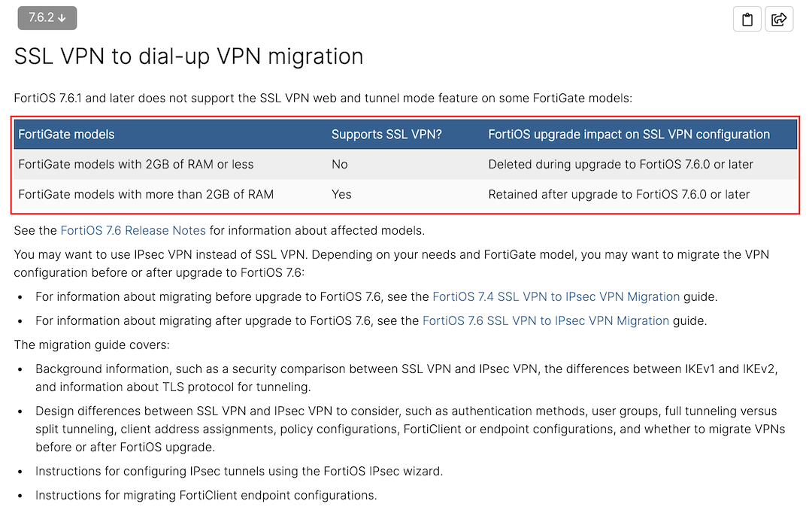Click the 'No' table cell
This screenshot has height=510, width=812.
pyautogui.click(x=340, y=164)
